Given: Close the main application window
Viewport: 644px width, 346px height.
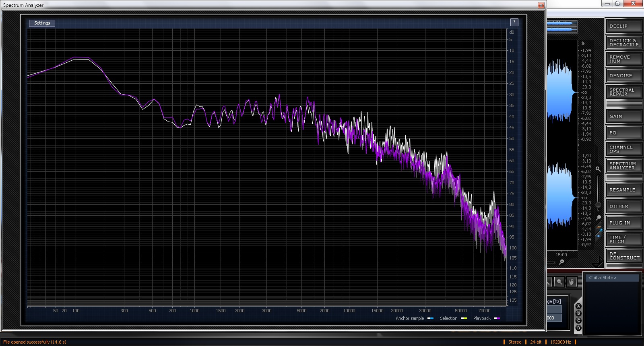Looking at the screenshot, I should tap(633, 4).
